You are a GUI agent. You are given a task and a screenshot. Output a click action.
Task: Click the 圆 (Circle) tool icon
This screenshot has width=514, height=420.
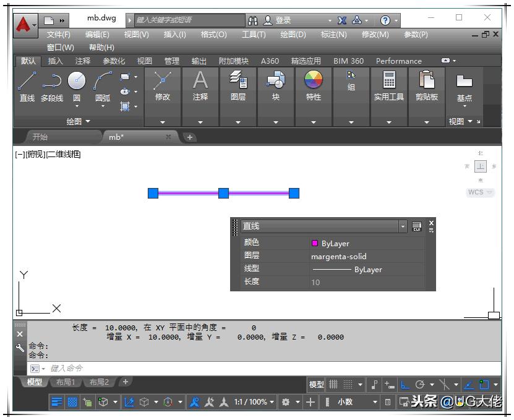coord(77,80)
